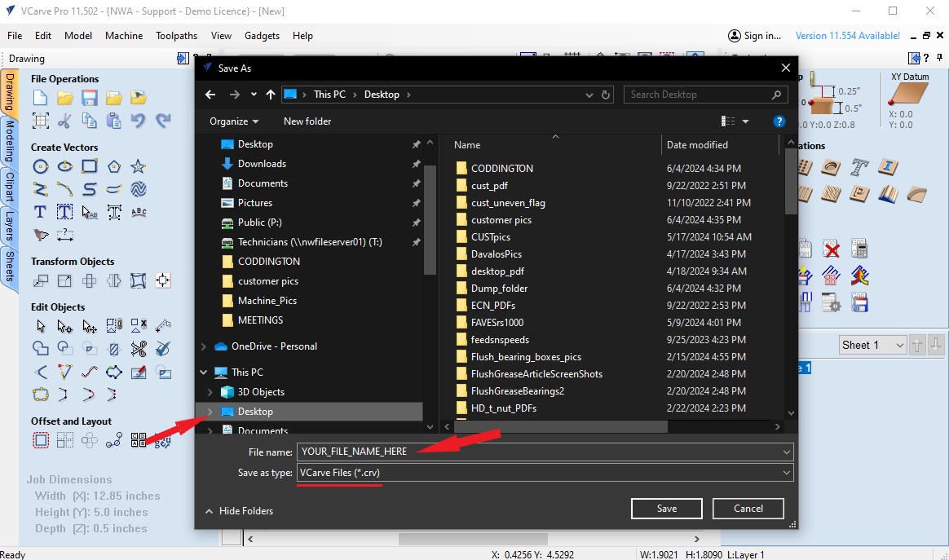Select the Draw Polygon tool
949x560 pixels.
click(114, 166)
